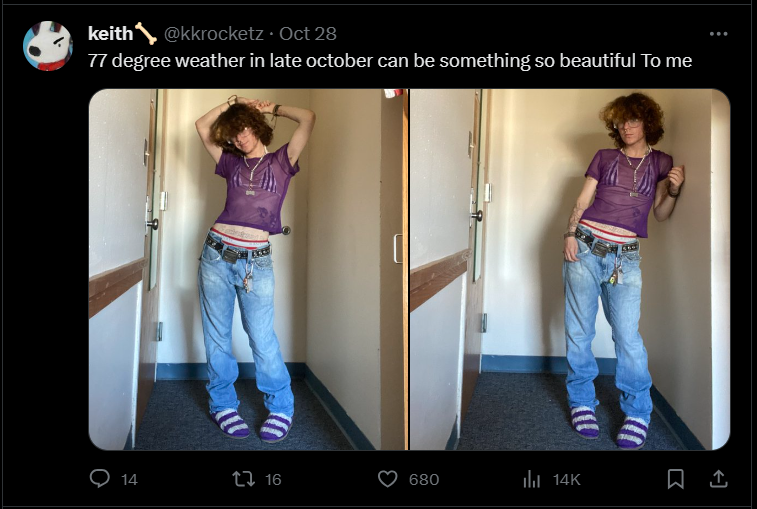Click the 14 replies count

[x=129, y=479]
